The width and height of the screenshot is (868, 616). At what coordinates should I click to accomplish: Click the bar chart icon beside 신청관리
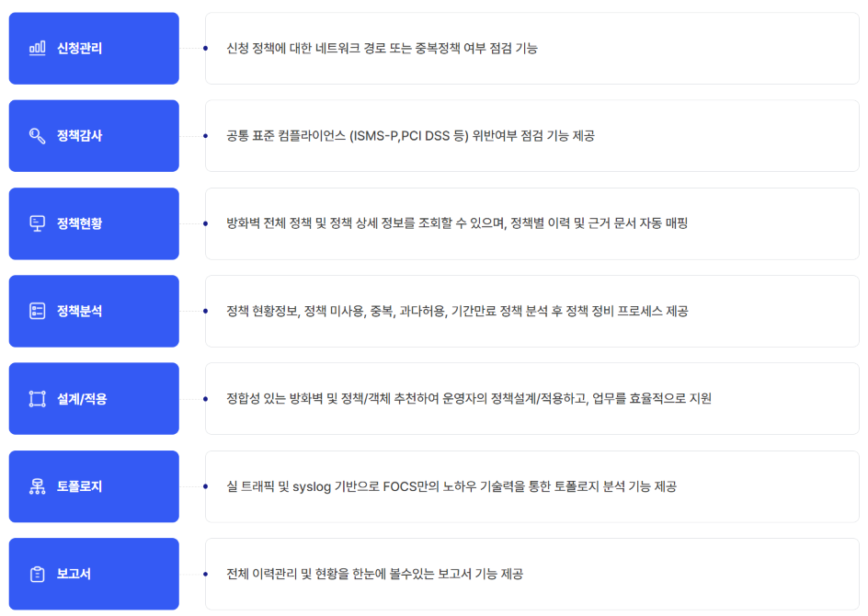37,48
